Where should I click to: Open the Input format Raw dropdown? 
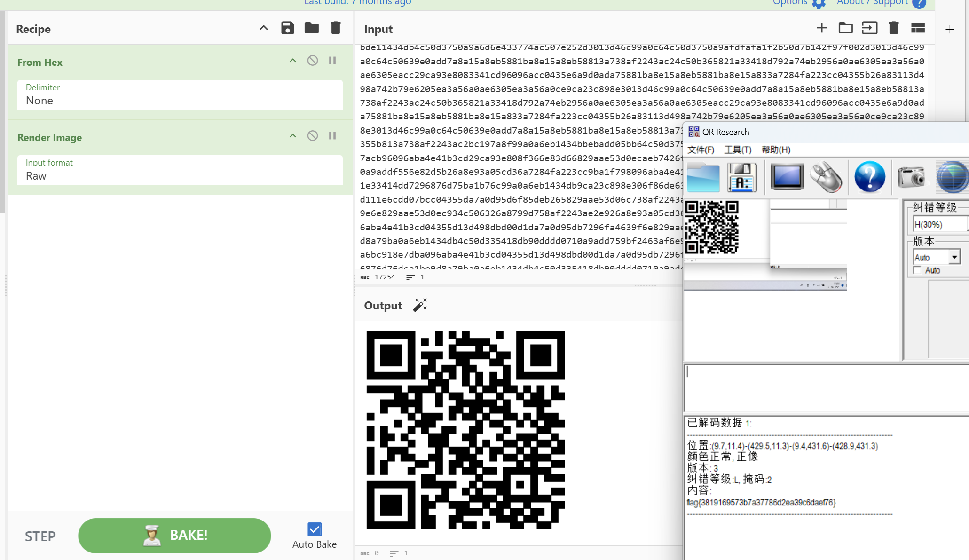180,170
